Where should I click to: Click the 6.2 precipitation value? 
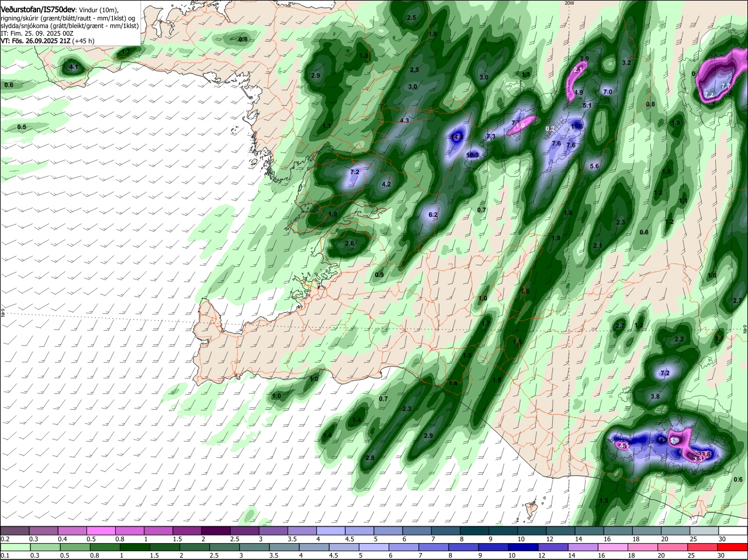[433, 215]
